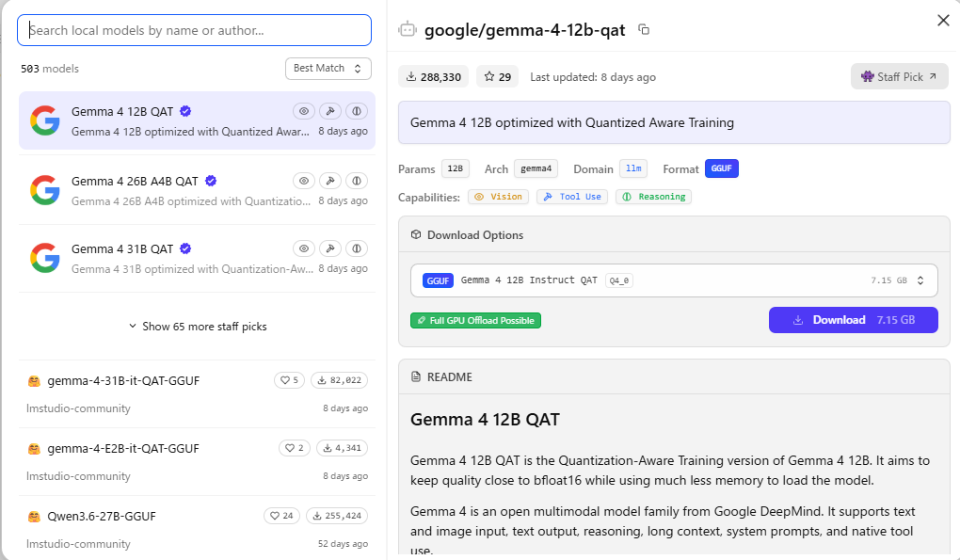Click the Hugging Face icon of gemma-4-E2B-it-QAT-GGUF
This screenshot has width=960, height=560.
pyautogui.click(x=34, y=449)
